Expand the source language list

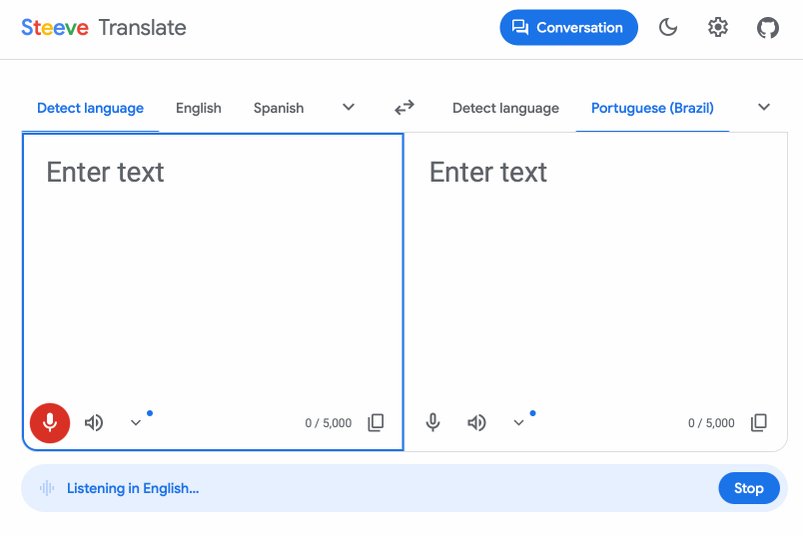tap(348, 108)
